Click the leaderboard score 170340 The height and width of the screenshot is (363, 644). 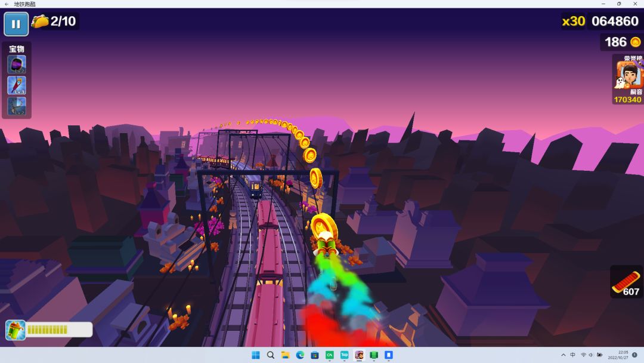[627, 100]
